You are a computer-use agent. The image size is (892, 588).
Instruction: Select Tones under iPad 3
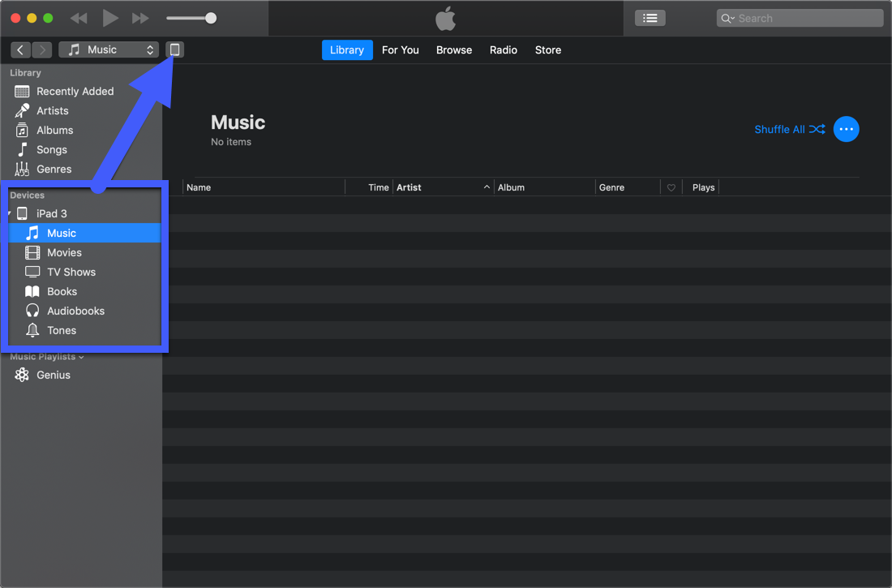click(x=62, y=331)
